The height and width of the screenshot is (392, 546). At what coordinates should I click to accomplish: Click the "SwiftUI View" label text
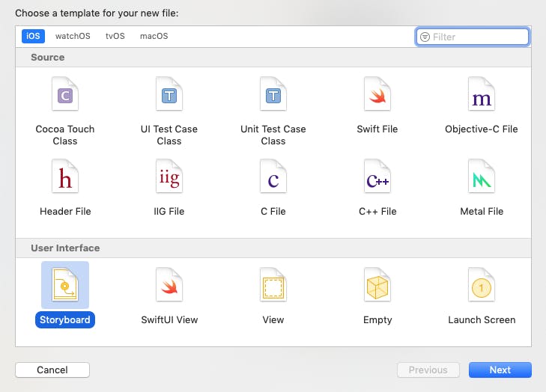(x=169, y=319)
